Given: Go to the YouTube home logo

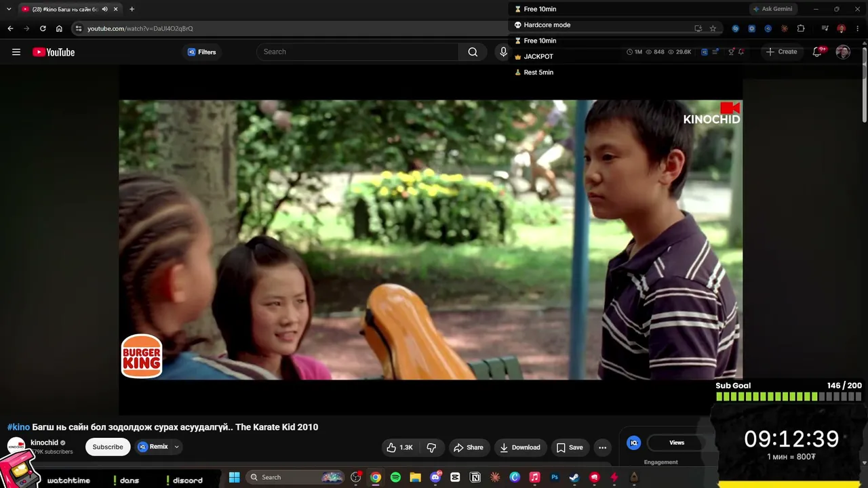Looking at the screenshot, I should [54, 52].
